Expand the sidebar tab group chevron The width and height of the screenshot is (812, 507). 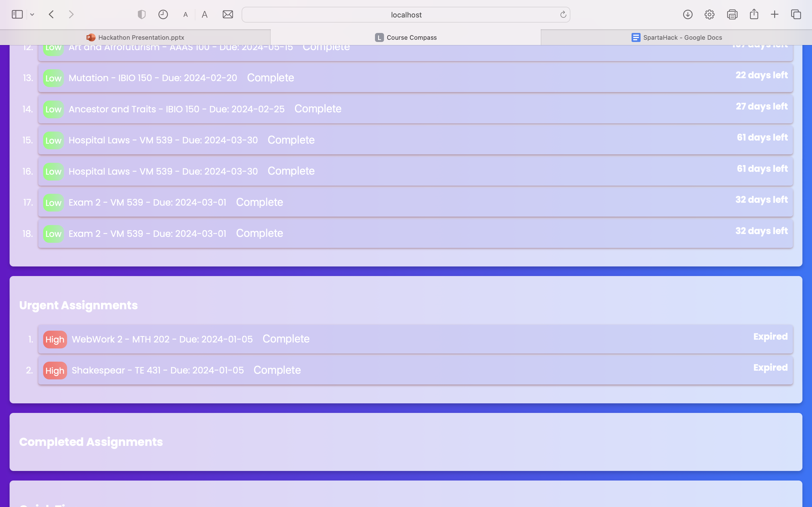(x=32, y=14)
